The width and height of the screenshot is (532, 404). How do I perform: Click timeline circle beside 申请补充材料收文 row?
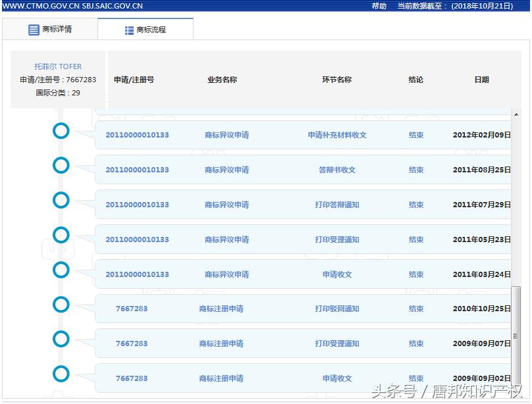click(x=61, y=131)
